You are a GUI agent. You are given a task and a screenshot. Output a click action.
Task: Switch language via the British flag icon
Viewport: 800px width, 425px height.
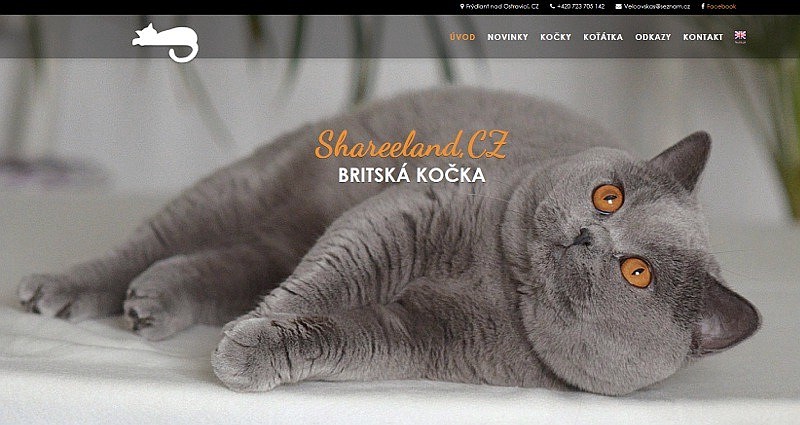click(x=740, y=36)
